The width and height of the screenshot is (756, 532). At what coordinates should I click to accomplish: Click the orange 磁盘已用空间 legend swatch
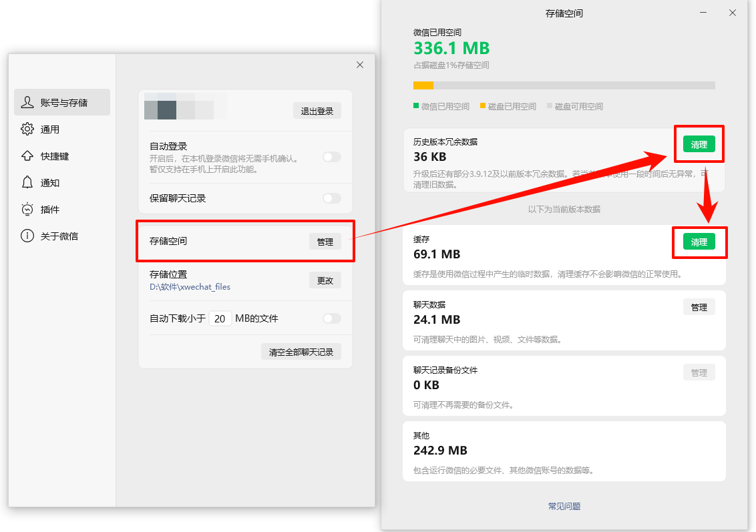pyautogui.click(x=483, y=105)
